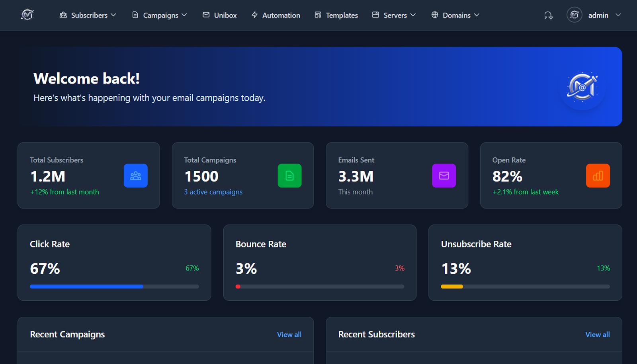
Task: Expand the Subscribers dropdown menu
Action: click(88, 15)
